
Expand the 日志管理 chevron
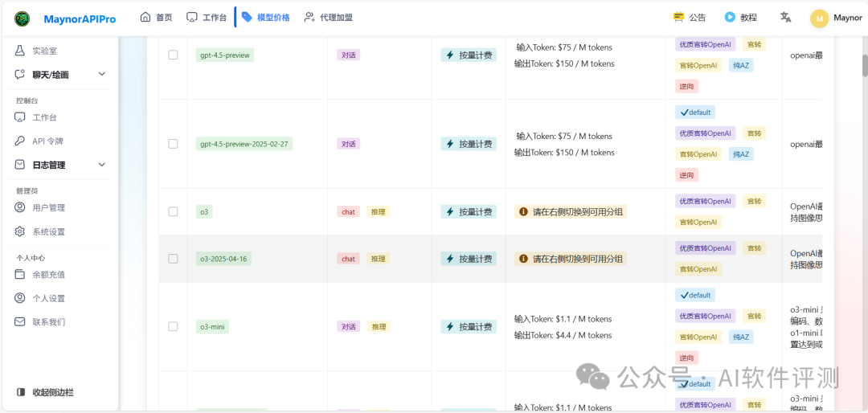(102, 165)
